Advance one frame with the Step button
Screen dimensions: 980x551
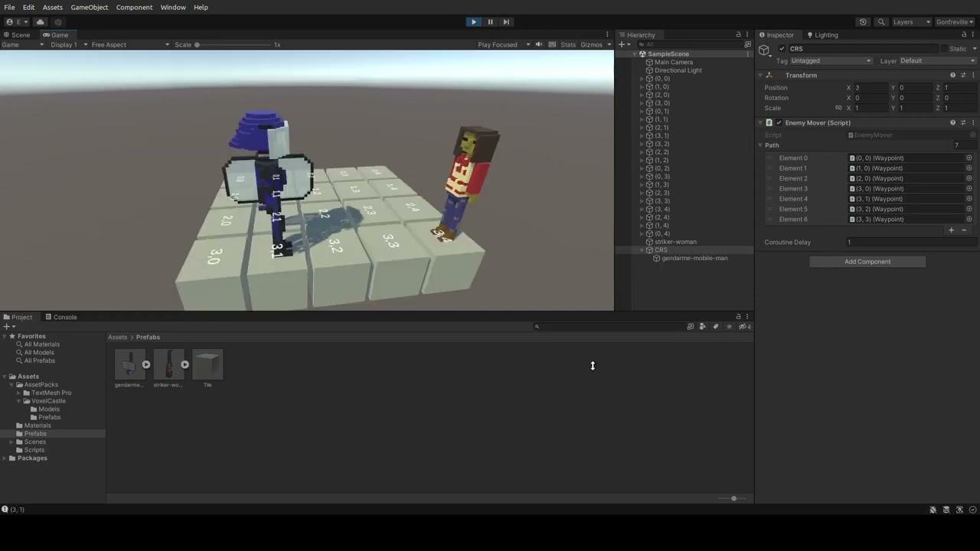(506, 22)
